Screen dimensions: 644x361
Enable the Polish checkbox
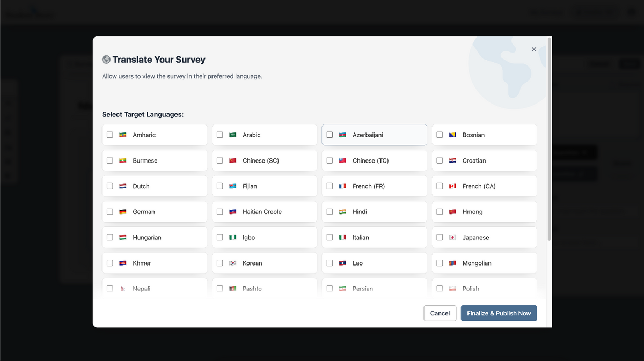click(440, 288)
